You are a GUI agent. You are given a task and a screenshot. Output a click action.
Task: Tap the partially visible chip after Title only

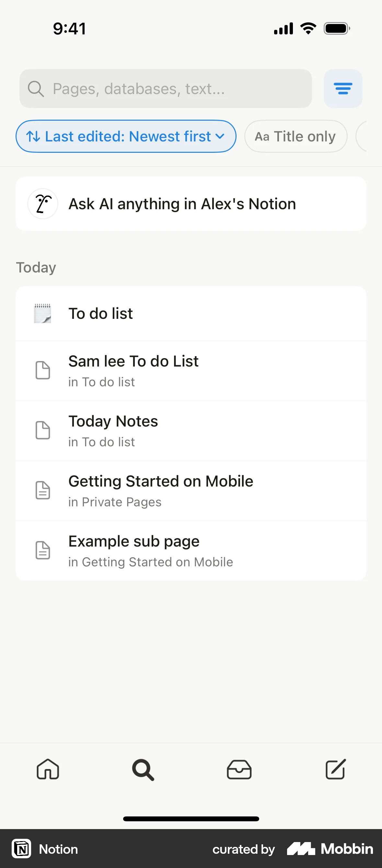pos(362,137)
